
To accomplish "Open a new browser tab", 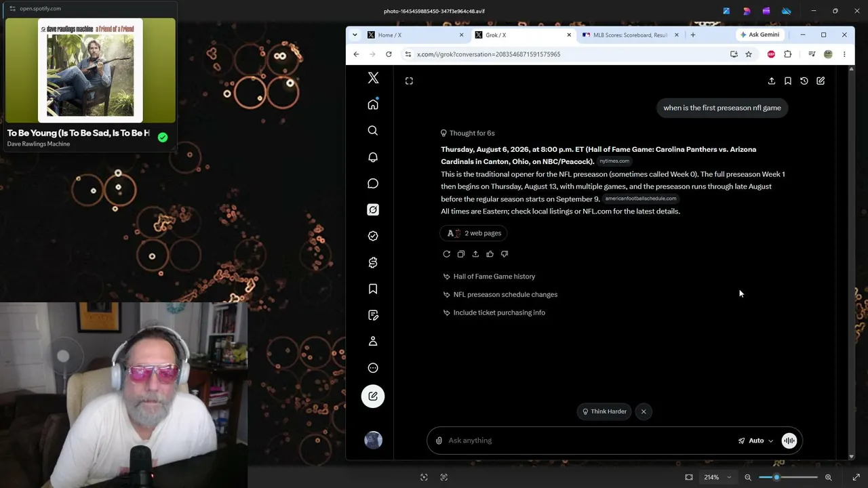I will click(x=692, y=35).
